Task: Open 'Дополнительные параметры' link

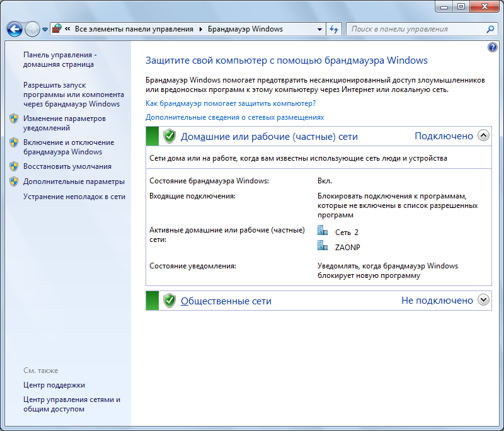Action: pos(74,181)
